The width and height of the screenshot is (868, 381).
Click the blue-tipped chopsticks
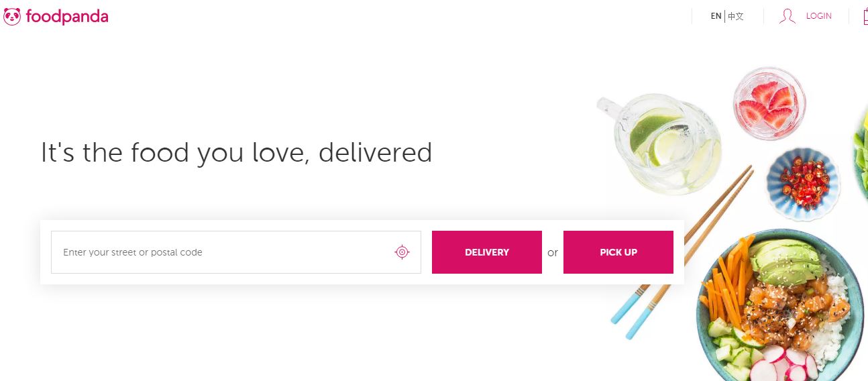(681, 254)
